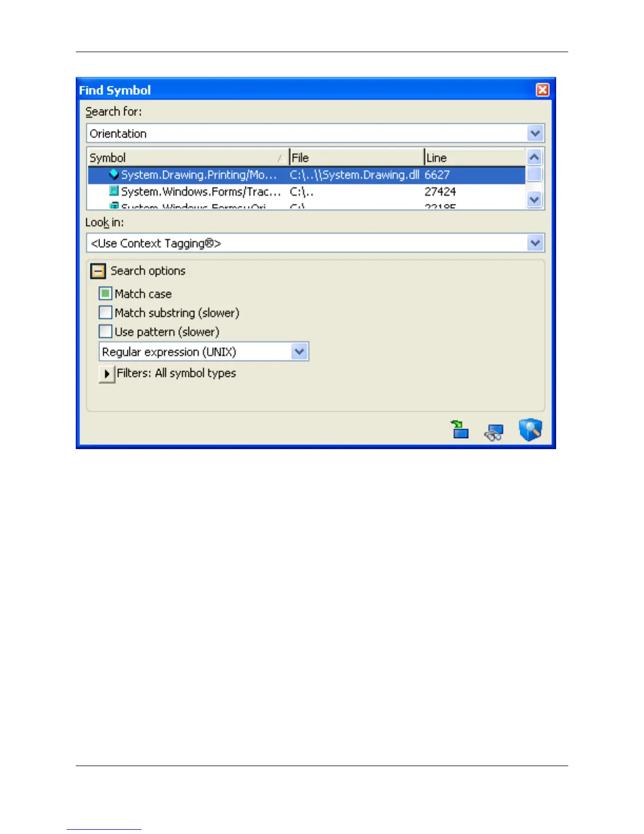Click the icon beside System.Windows.Forms/Trac row
Image resolution: width=644 pixels, height=834 pixels.
[114, 191]
